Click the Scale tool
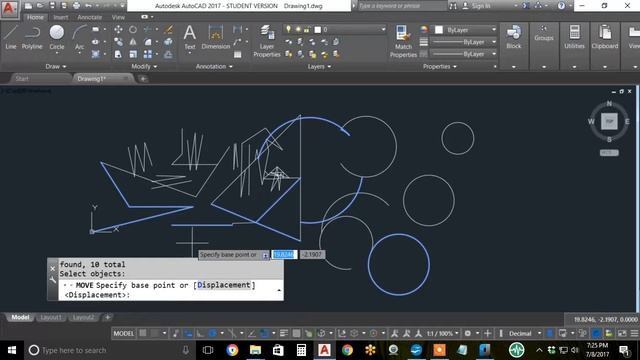640x360 pixels. [x=133, y=54]
